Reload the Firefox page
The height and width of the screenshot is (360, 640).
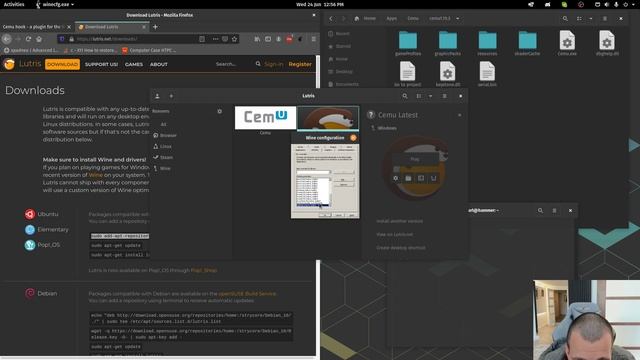point(28,39)
